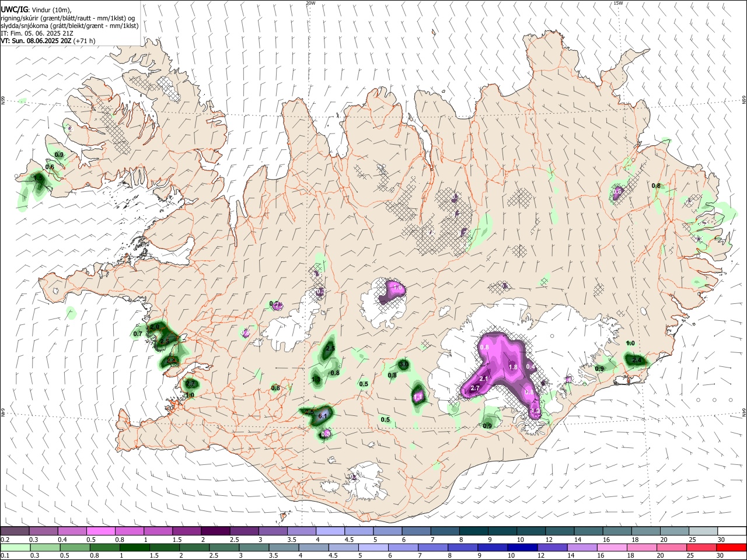Select the 'IT: Fim. 05. 06. 2025 21Z' line
Viewport: 747px width, 560px height.
tap(37, 33)
